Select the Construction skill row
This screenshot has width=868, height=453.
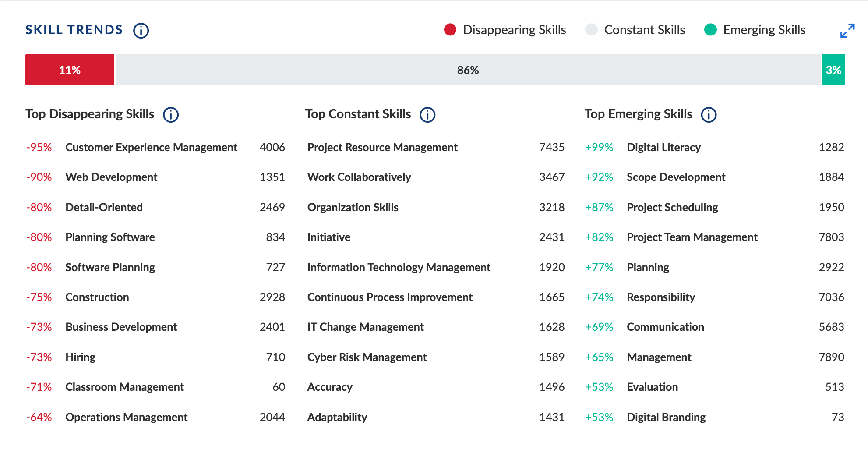[155, 297]
